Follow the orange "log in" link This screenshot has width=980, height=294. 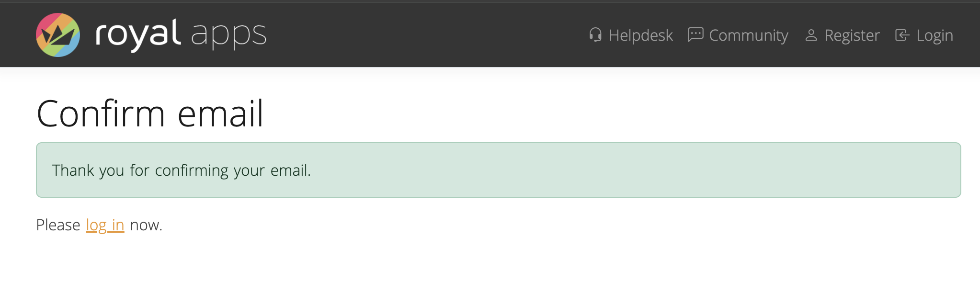click(105, 225)
